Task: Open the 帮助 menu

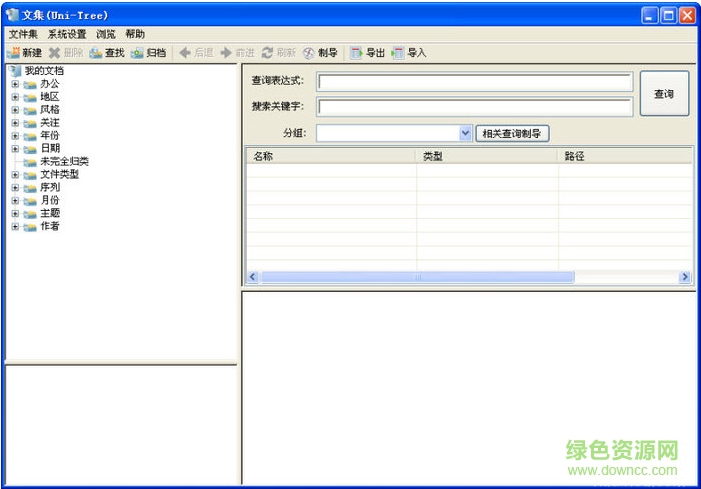Action: (135, 34)
